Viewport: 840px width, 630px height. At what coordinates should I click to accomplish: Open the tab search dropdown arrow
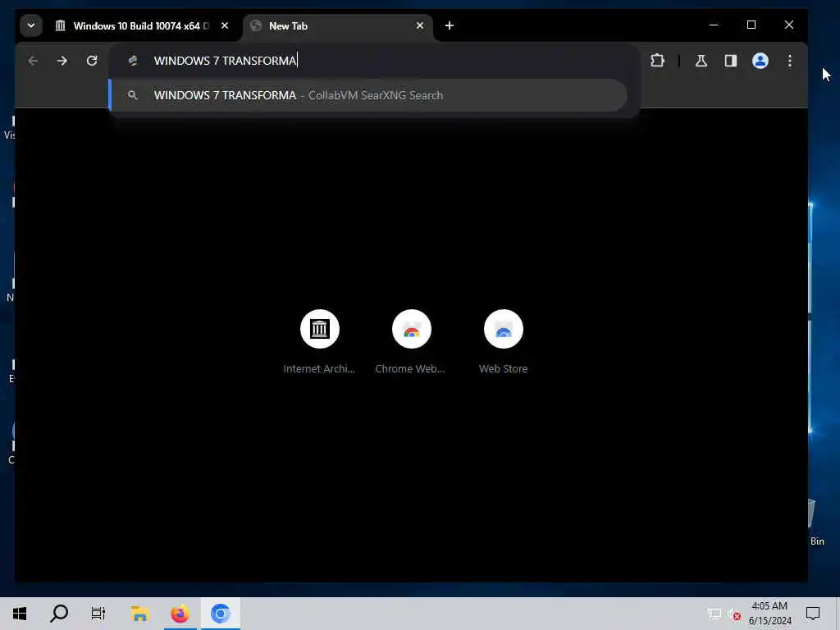pyautogui.click(x=31, y=25)
